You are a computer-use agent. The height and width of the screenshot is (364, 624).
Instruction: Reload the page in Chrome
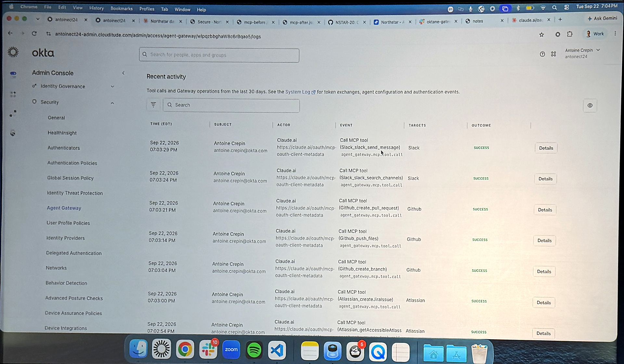(34, 33)
